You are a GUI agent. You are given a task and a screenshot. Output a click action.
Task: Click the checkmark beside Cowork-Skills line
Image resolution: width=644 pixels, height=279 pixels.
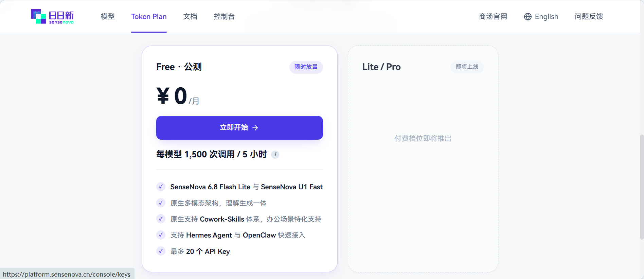[x=161, y=219]
